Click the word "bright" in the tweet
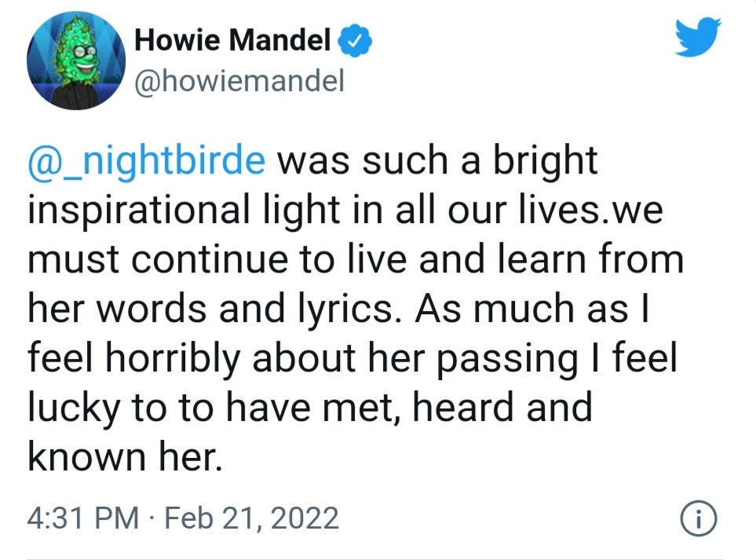The image size is (756, 560). tap(546, 162)
